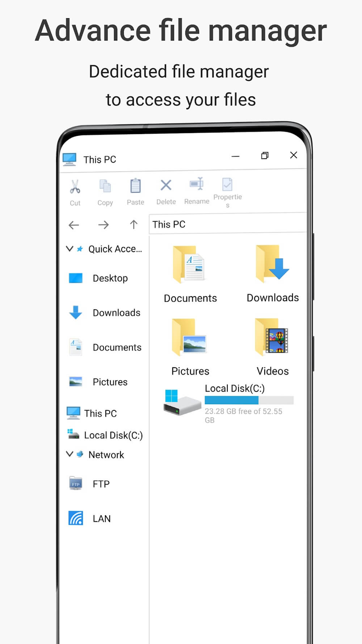
Task: Click the This PC address bar
Action: tap(227, 225)
